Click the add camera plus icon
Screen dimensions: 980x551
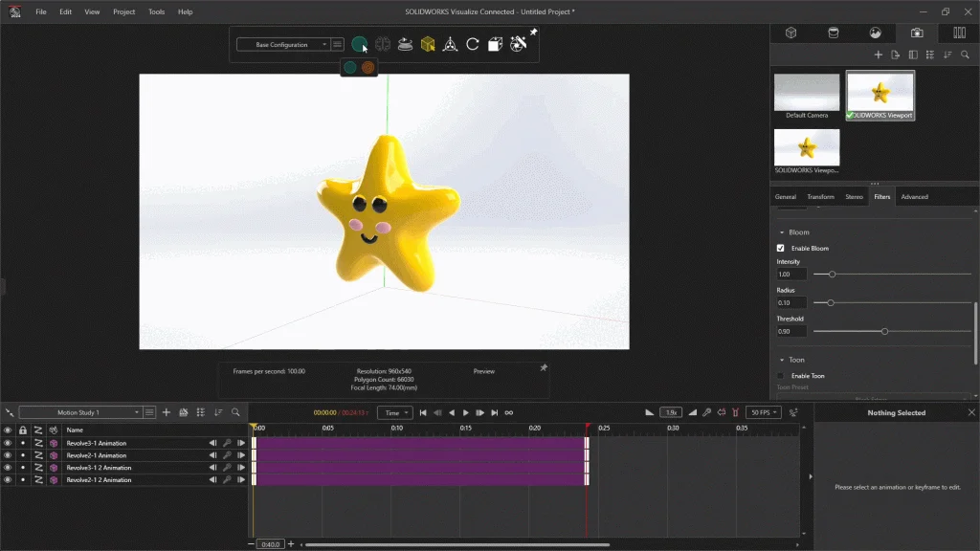click(879, 55)
